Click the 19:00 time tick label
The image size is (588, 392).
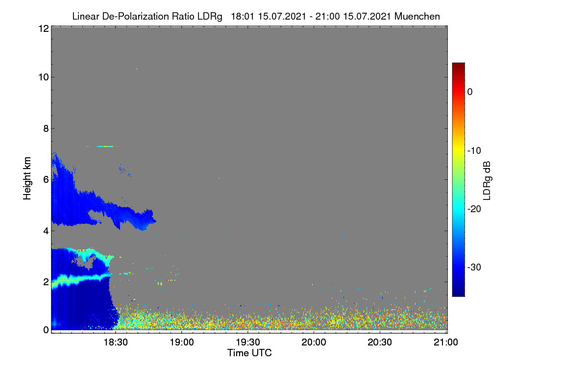[181, 343]
